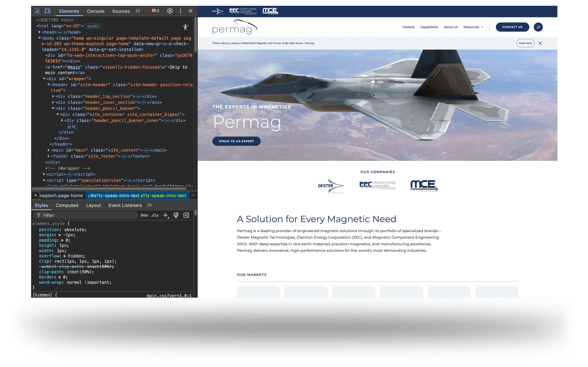Collapse the site-header element
This screenshot has height=367, width=588.
[x=48, y=85]
